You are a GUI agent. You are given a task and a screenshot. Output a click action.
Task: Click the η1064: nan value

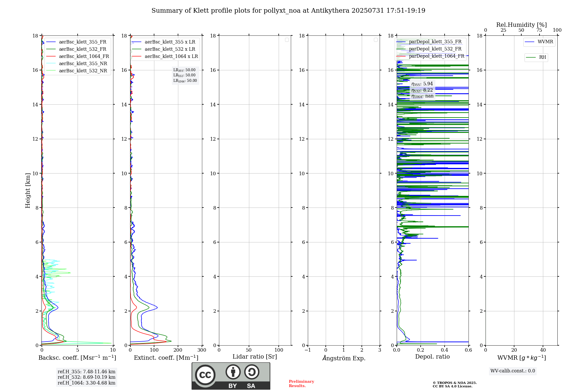[422, 96]
